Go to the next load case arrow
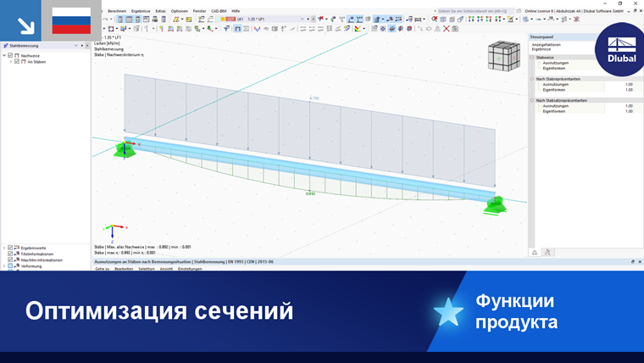644x363 pixels. tap(313, 19)
